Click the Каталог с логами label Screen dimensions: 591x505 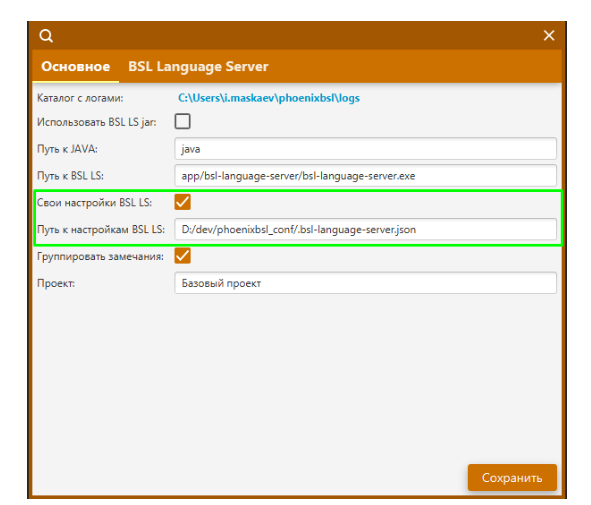click(x=80, y=98)
